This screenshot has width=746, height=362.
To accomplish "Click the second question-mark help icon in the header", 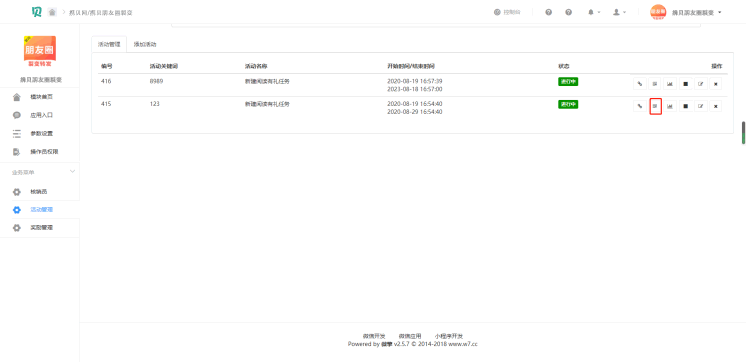I will coord(569,12).
